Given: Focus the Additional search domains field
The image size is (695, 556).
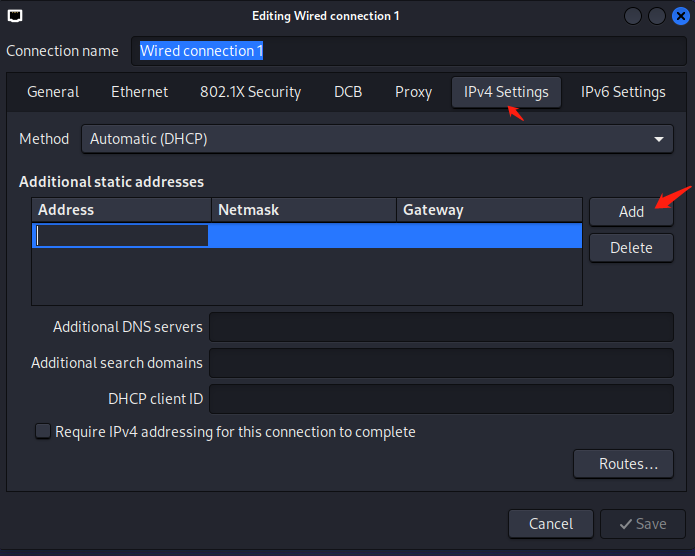Looking at the screenshot, I should tap(440, 363).
